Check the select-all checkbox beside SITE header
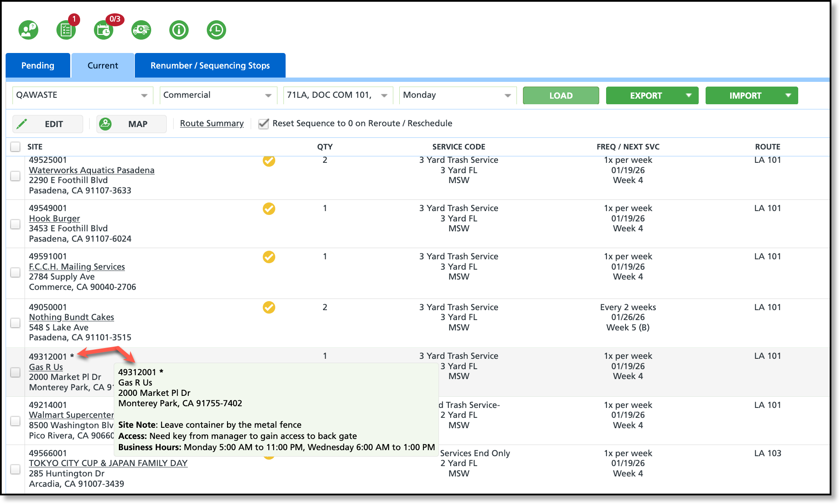The image size is (840, 504). pos(16,147)
